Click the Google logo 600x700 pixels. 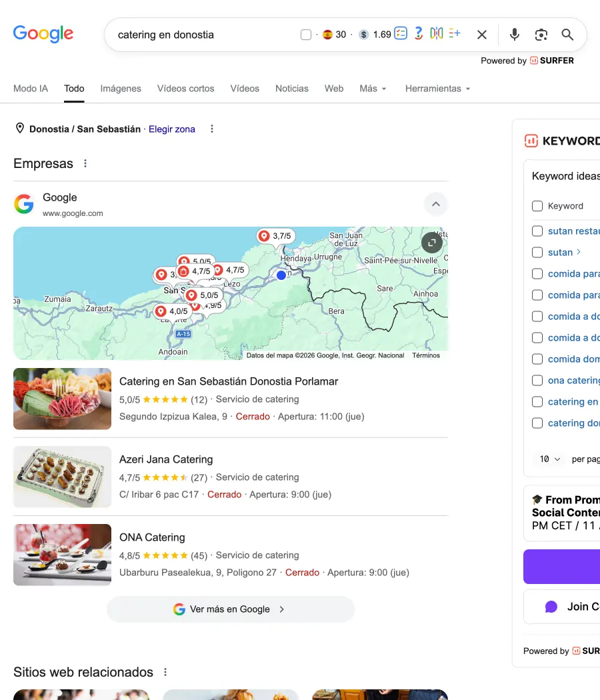43,34
